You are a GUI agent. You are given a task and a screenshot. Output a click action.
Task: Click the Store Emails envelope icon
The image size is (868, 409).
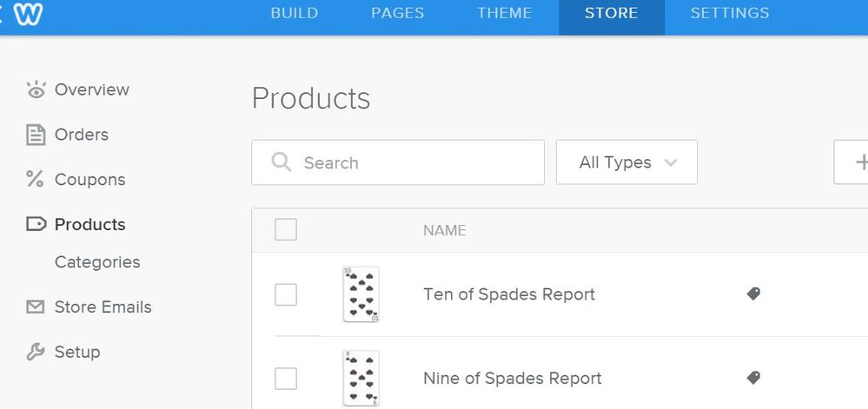coord(36,307)
